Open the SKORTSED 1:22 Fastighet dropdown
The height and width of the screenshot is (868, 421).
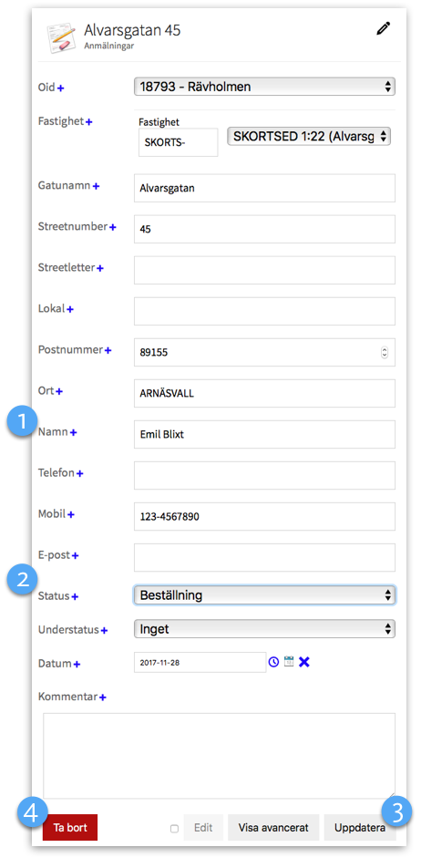click(309, 137)
